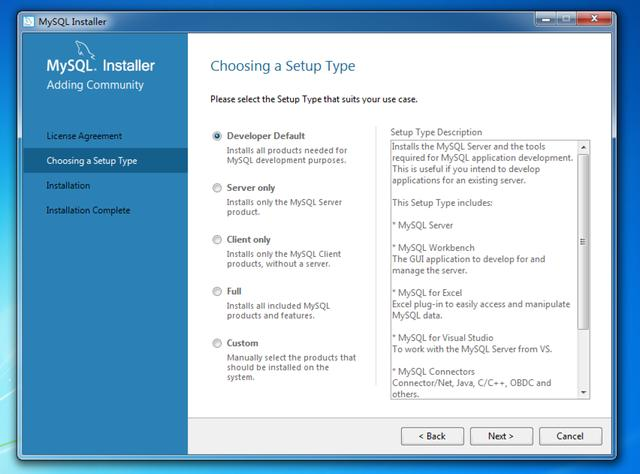Click the description scrollbar down arrow
Screen dimensions: 640x474
point(583,392)
